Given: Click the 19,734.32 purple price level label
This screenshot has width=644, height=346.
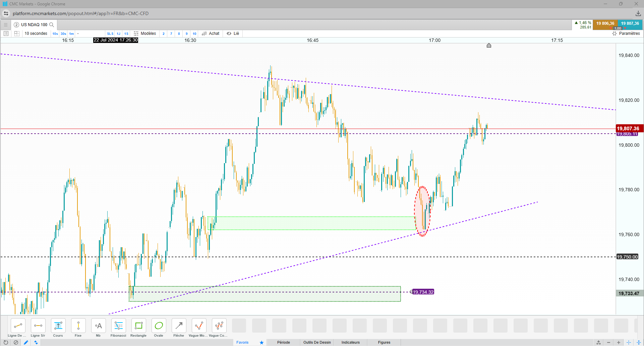Looking at the screenshot, I should tap(423, 292).
